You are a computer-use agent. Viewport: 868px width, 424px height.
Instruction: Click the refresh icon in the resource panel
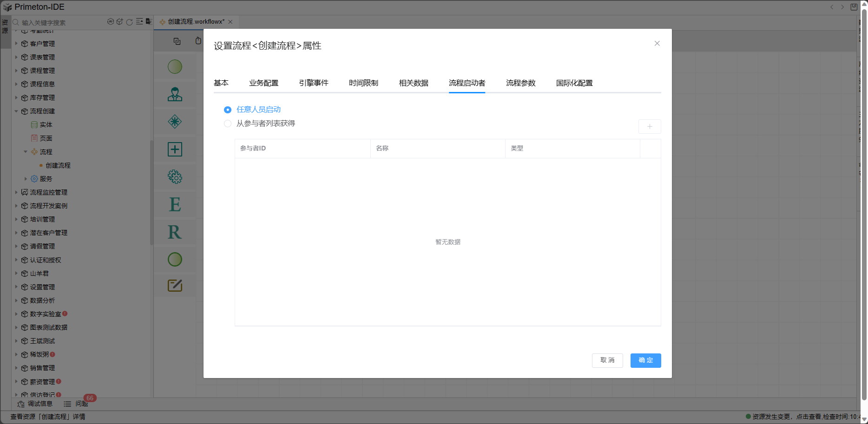pyautogui.click(x=130, y=22)
